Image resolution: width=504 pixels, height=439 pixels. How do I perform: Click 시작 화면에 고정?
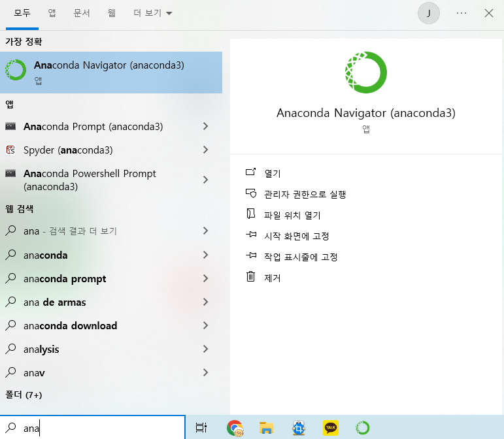coord(296,236)
